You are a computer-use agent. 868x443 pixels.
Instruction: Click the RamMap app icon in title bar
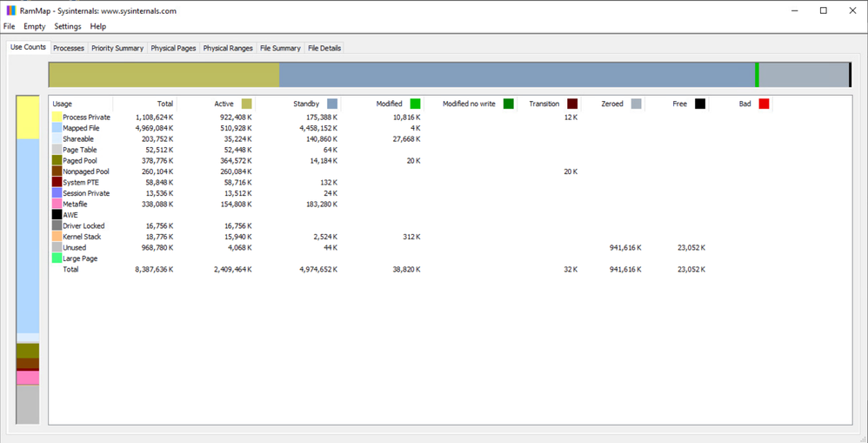[11, 10]
